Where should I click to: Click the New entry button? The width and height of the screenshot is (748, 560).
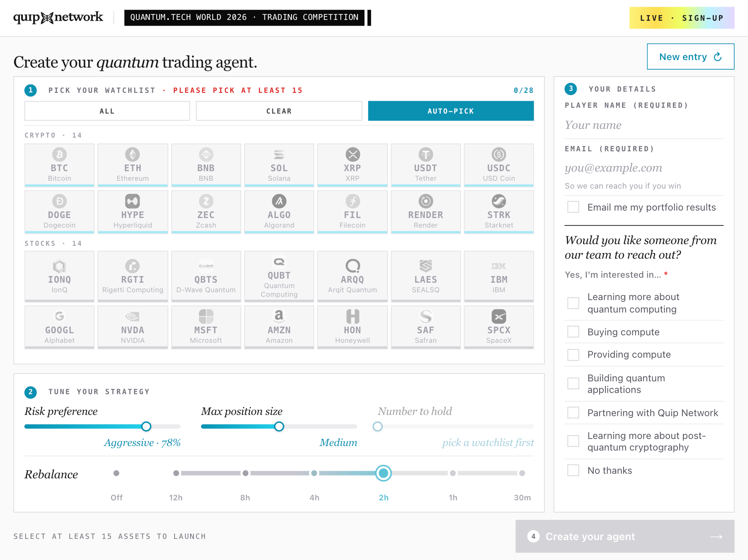tap(690, 57)
